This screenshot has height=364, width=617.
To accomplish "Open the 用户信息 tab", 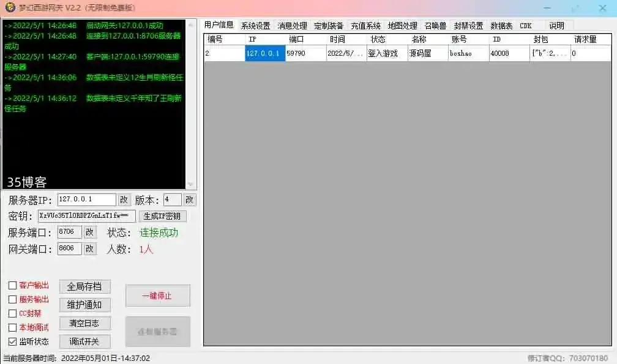I will pyautogui.click(x=219, y=25).
